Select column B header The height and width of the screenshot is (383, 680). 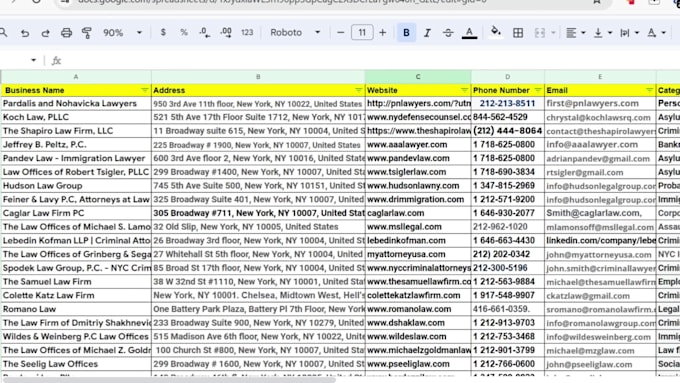[x=258, y=77]
